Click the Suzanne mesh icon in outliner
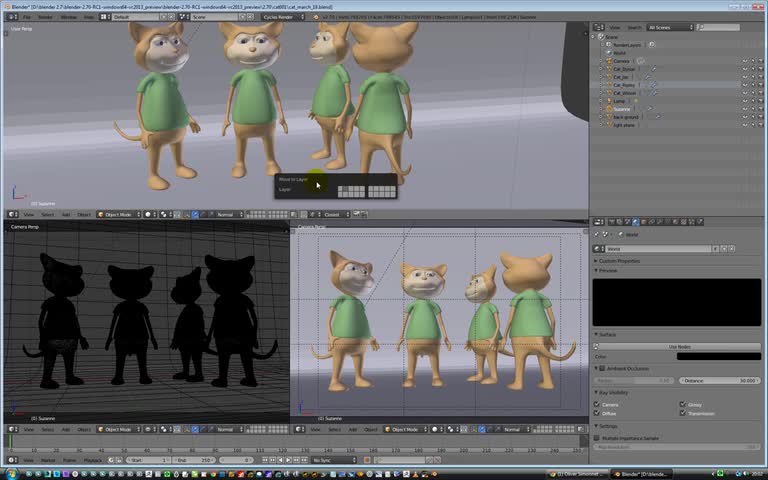The height and width of the screenshot is (480, 768). 609,109
